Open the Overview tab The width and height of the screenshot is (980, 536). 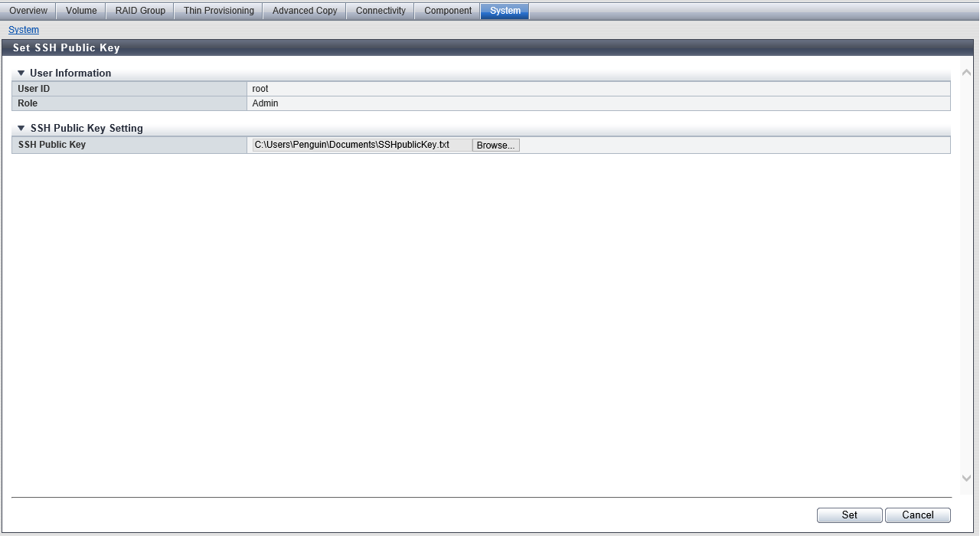click(x=28, y=11)
